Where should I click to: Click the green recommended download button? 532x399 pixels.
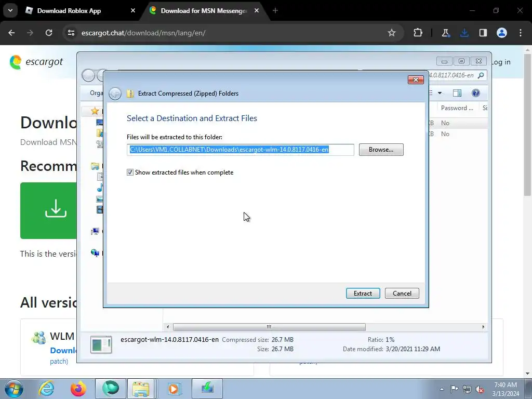click(x=48, y=211)
